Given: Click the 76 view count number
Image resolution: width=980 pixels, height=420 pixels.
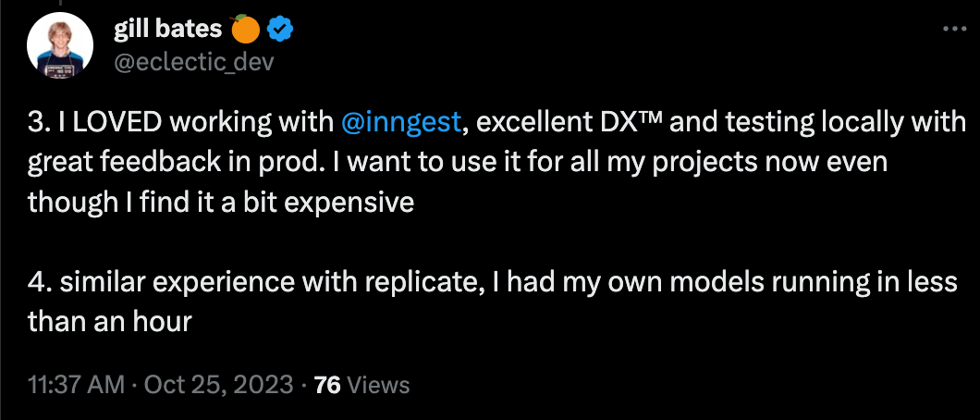Looking at the screenshot, I should [x=328, y=385].
